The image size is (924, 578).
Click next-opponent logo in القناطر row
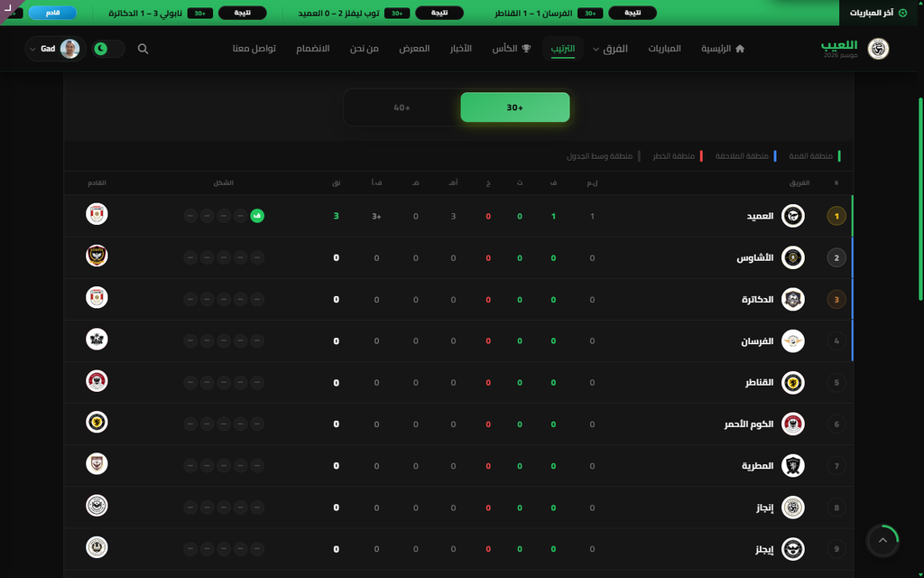point(97,380)
